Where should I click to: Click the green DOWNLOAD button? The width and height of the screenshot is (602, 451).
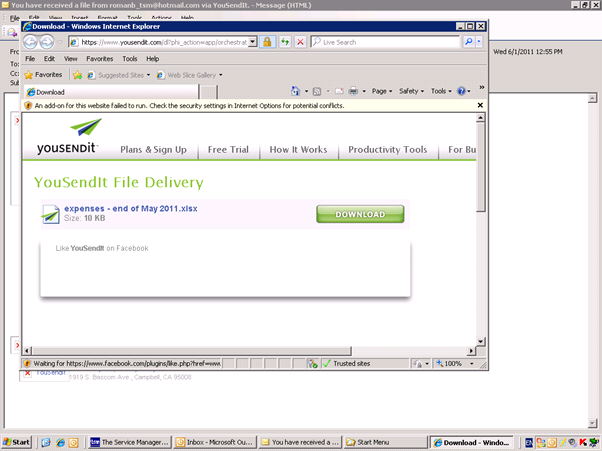pos(360,214)
